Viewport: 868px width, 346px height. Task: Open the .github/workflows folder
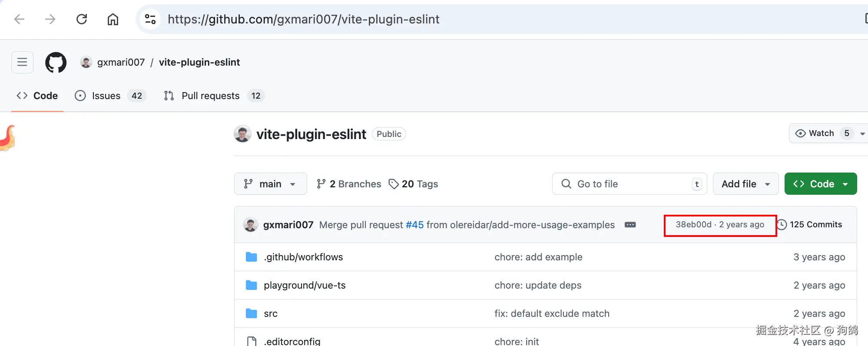(303, 257)
